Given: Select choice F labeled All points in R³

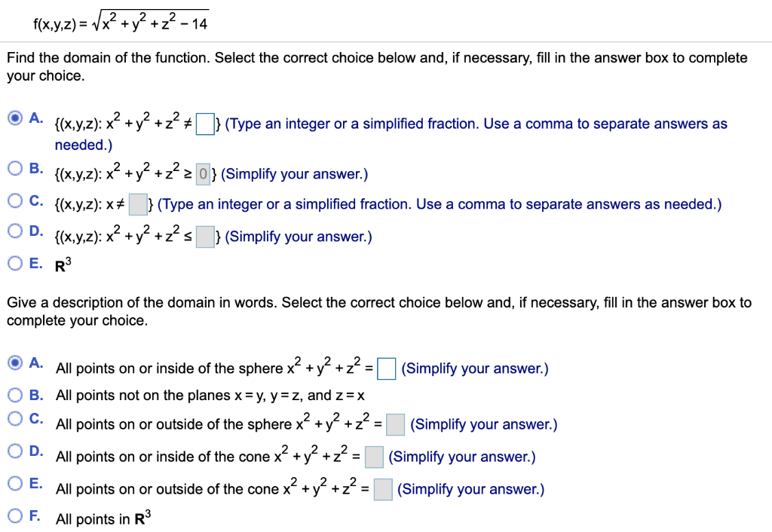Looking at the screenshot, I should pos(15,515).
